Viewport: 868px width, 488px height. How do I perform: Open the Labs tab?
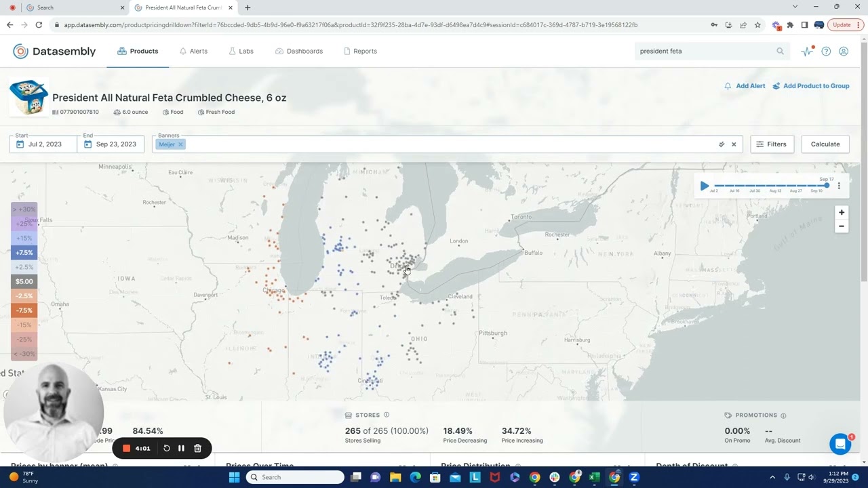point(241,51)
